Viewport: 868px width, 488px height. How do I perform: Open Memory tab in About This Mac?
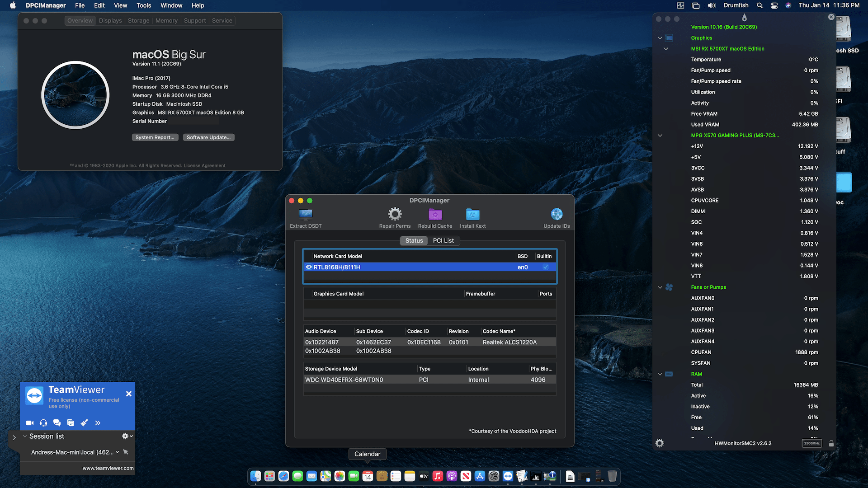point(166,21)
